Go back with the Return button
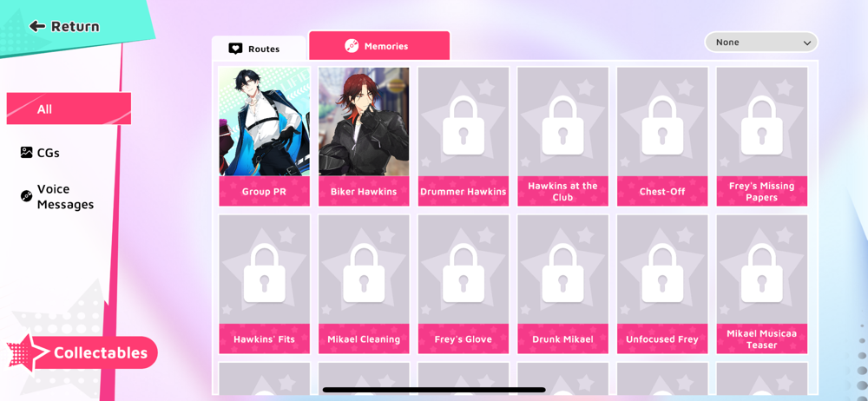Viewport: 868px width, 401px height. click(x=65, y=26)
